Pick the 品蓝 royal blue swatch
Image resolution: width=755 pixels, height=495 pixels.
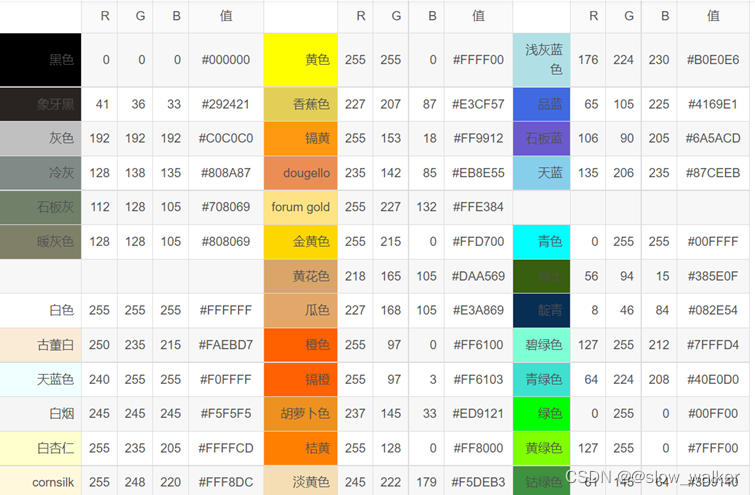[542, 104]
